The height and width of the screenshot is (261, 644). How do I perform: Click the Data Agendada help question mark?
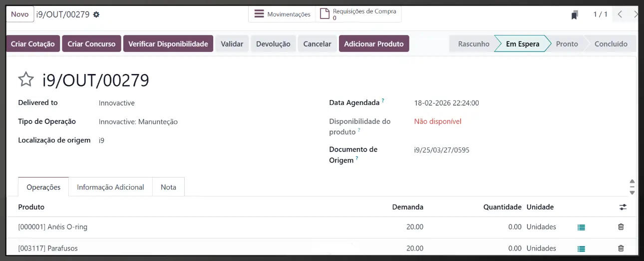(x=383, y=100)
